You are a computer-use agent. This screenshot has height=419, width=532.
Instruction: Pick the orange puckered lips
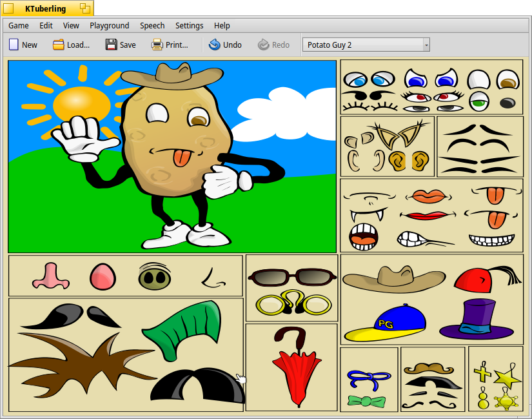tap(429, 196)
